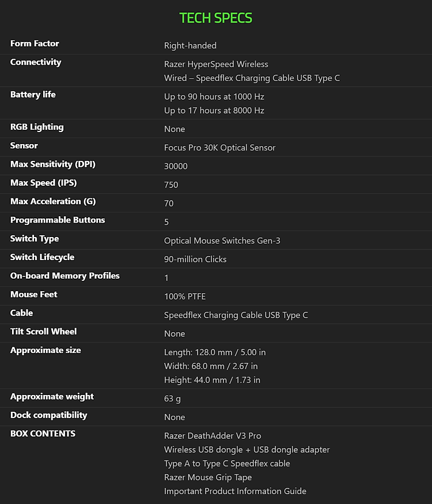
Task: Click the Max Speed value 750
Action: pyautogui.click(x=171, y=185)
